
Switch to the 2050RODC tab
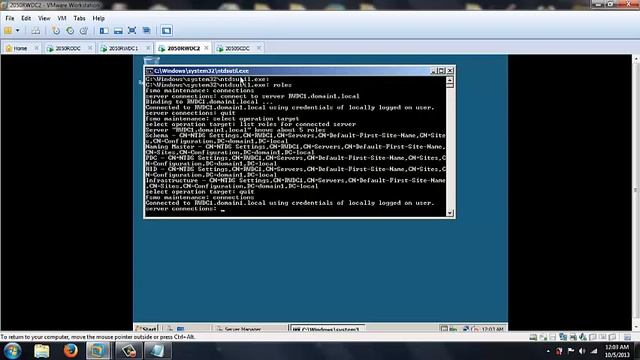click(x=68, y=48)
